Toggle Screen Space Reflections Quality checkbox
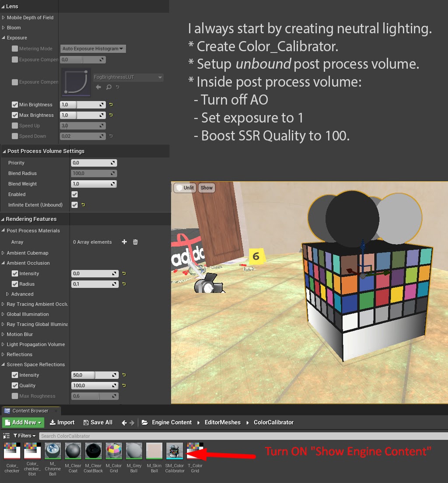448x483 pixels. click(15, 385)
